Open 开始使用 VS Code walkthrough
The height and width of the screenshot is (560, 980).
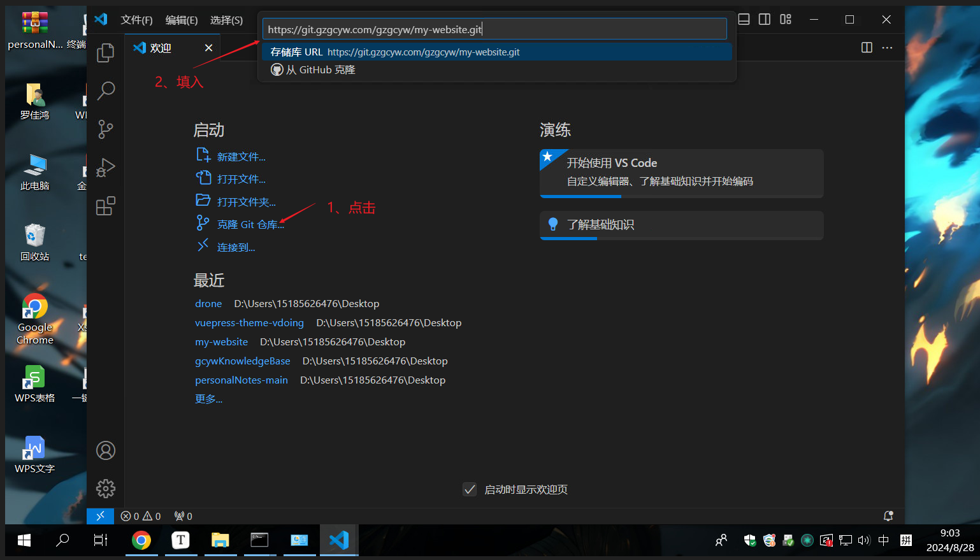pos(681,173)
